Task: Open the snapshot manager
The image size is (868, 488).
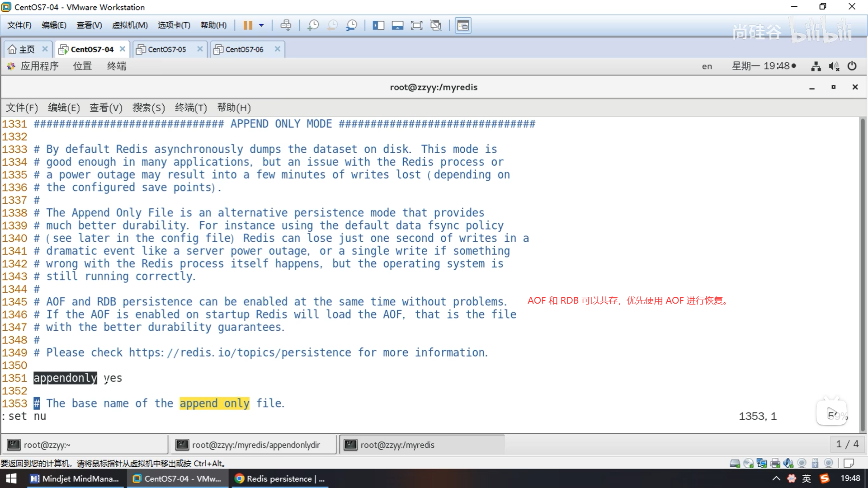Action: 352,25
